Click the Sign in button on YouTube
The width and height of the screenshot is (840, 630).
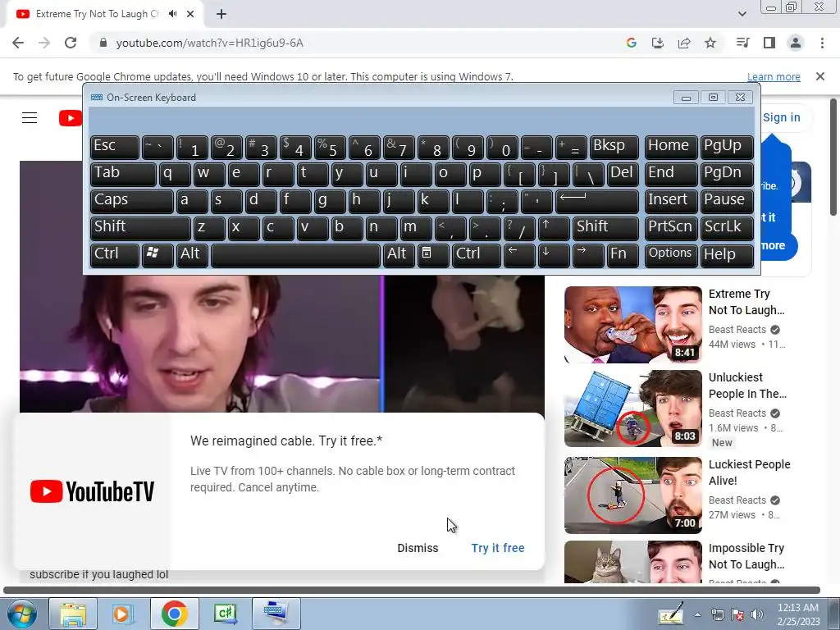coord(781,117)
